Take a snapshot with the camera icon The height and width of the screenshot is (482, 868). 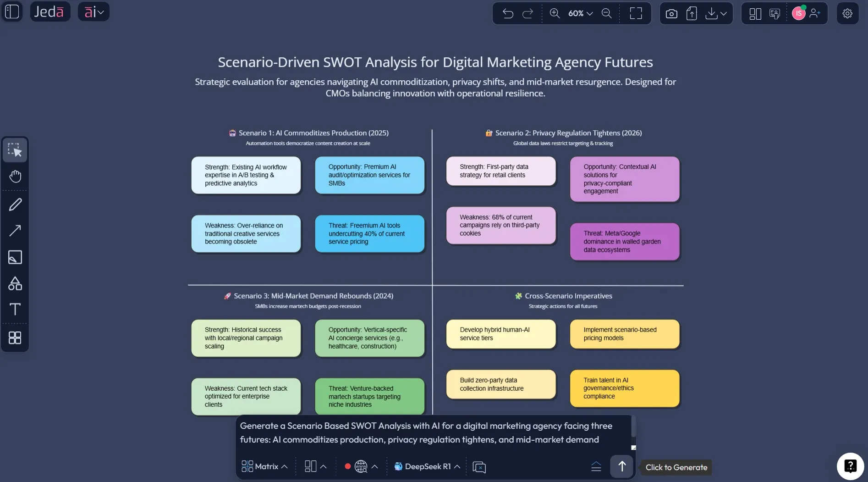coord(670,13)
